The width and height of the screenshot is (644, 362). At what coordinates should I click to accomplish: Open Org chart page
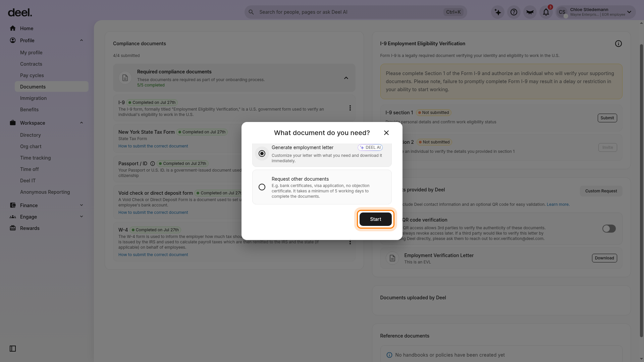31,146
